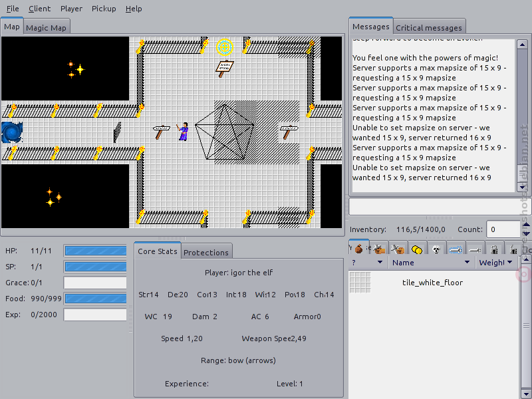Show unlocked items open-padlock tab
The image size is (532, 399).
tap(513, 250)
